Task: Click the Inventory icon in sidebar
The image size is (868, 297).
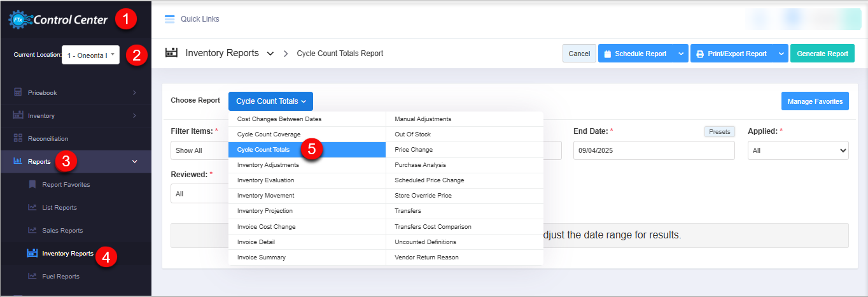Action: click(x=18, y=115)
